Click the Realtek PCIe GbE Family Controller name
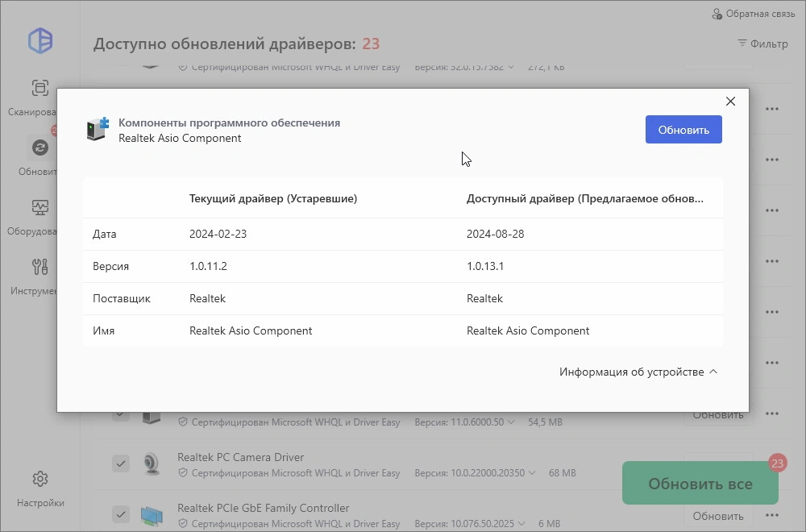Viewport: 806px width, 532px height. click(264, 508)
